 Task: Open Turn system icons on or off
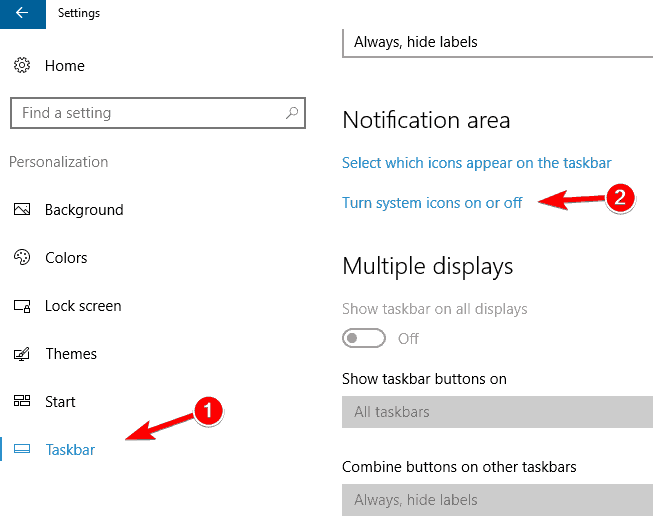pos(432,202)
